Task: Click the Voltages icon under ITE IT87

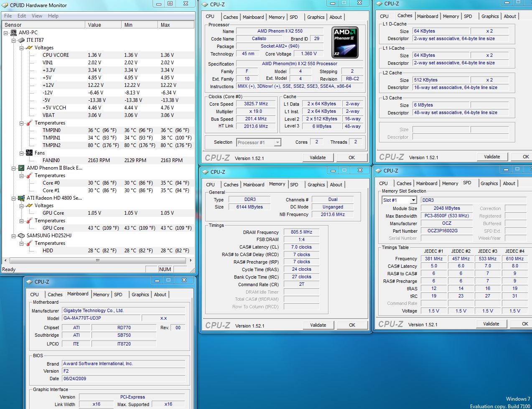Action: pos(29,48)
